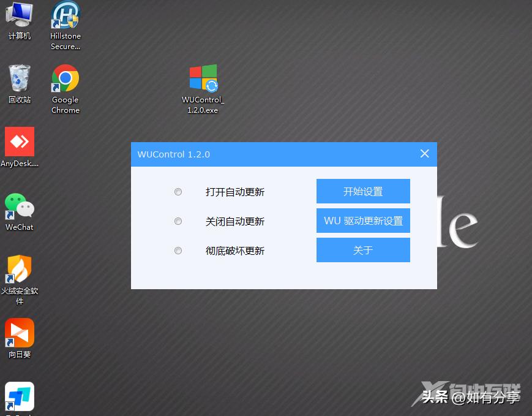The image size is (532, 416).
Task: Click the 关于 about button
Action: pos(363,250)
